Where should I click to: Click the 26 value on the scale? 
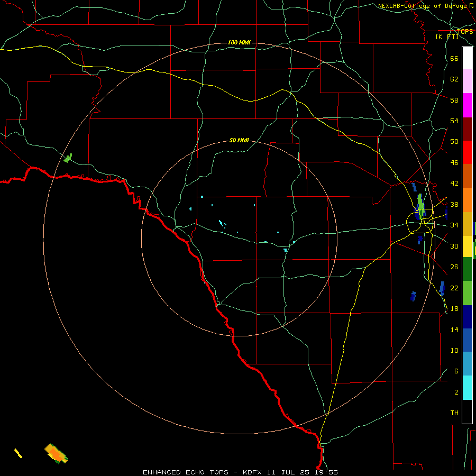(454, 267)
